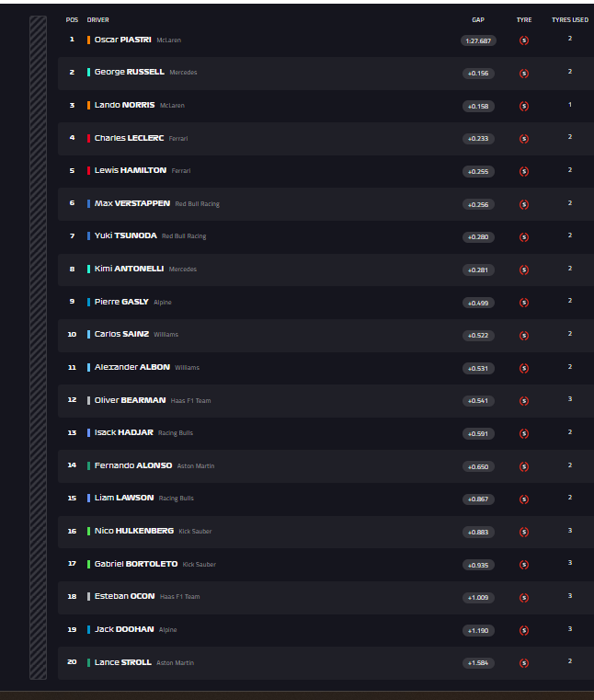The image size is (594, 700).
Task: Click the orange McLaren color bar beside Piastri
Action: [88, 40]
